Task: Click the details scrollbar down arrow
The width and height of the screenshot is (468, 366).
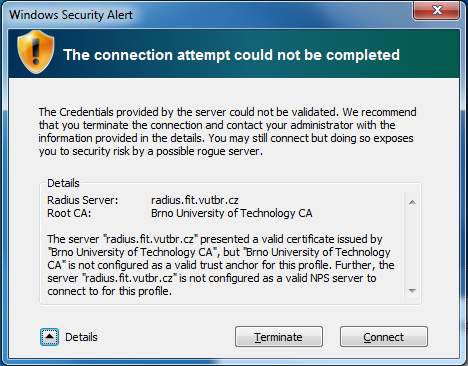Action: pos(412,291)
